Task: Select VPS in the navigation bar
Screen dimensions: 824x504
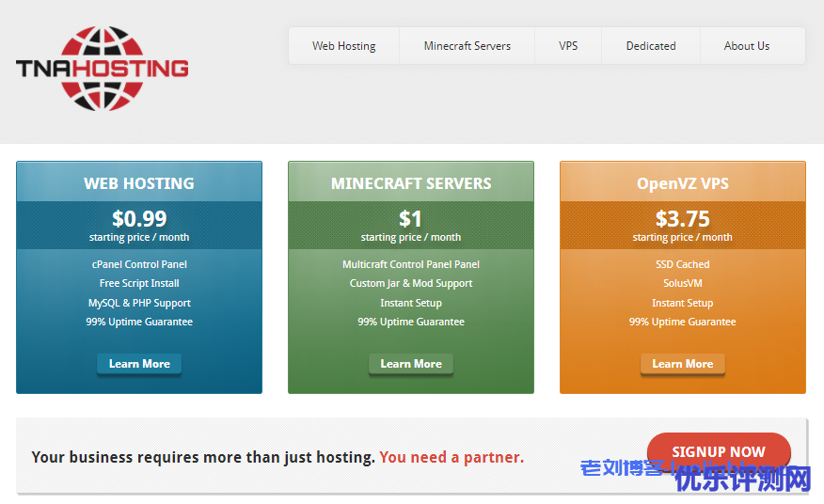Action: pyautogui.click(x=568, y=46)
